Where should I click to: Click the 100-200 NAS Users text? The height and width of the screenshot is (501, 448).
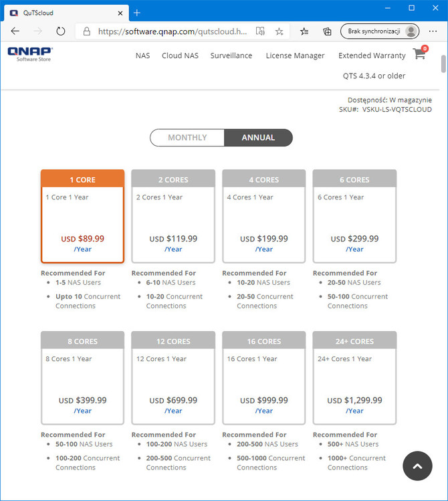click(177, 444)
